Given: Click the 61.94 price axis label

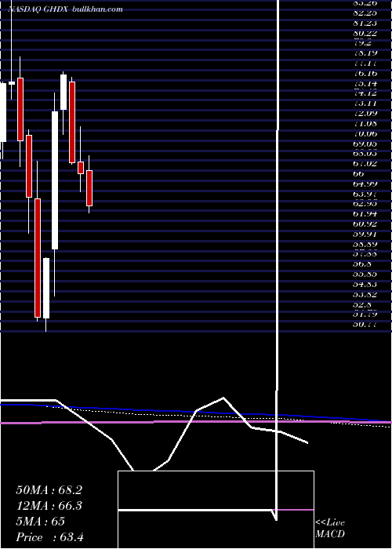Looking at the screenshot, I should (365, 213).
